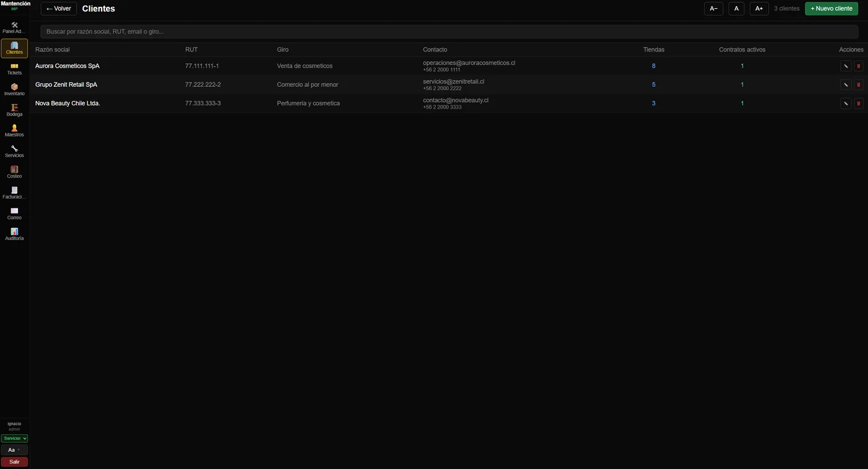Increase font size with A+ button
The width and height of the screenshot is (868, 469).
click(759, 9)
